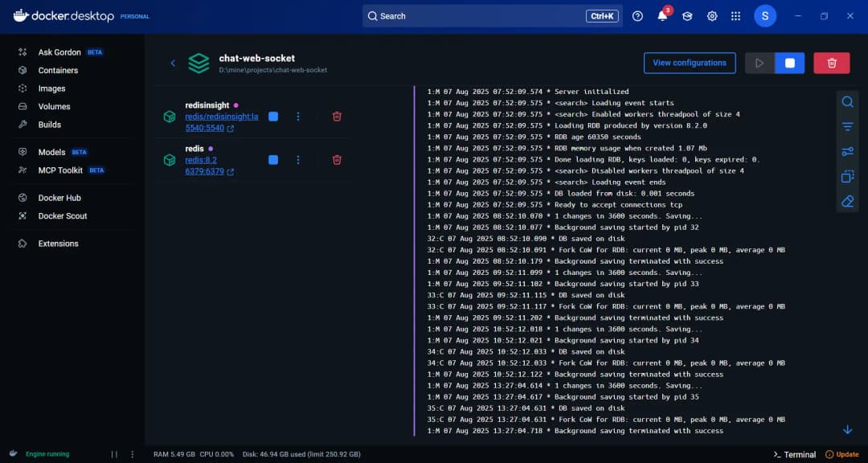Screen dimensions: 868x463
Task: Open redis more actions menu
Action: [x=298, y=160]
